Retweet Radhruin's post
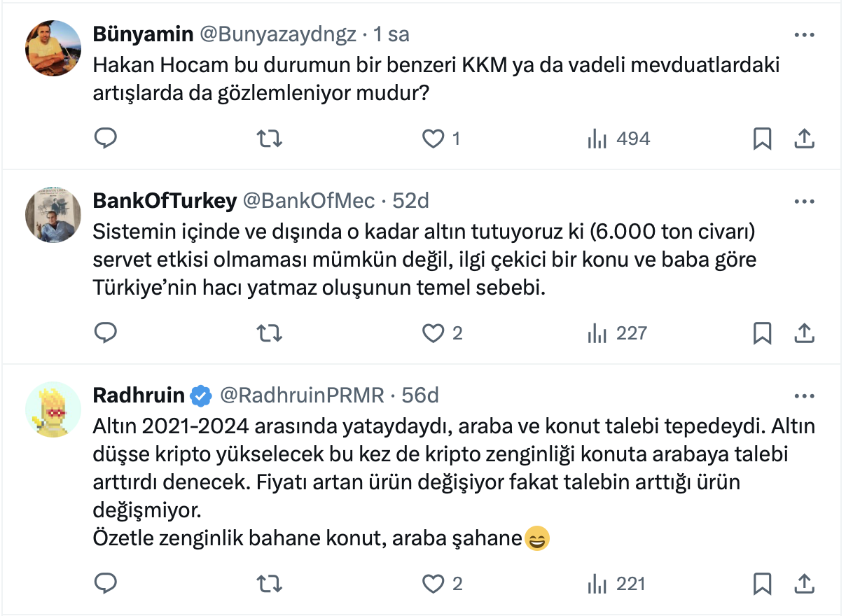 (269, 583)
